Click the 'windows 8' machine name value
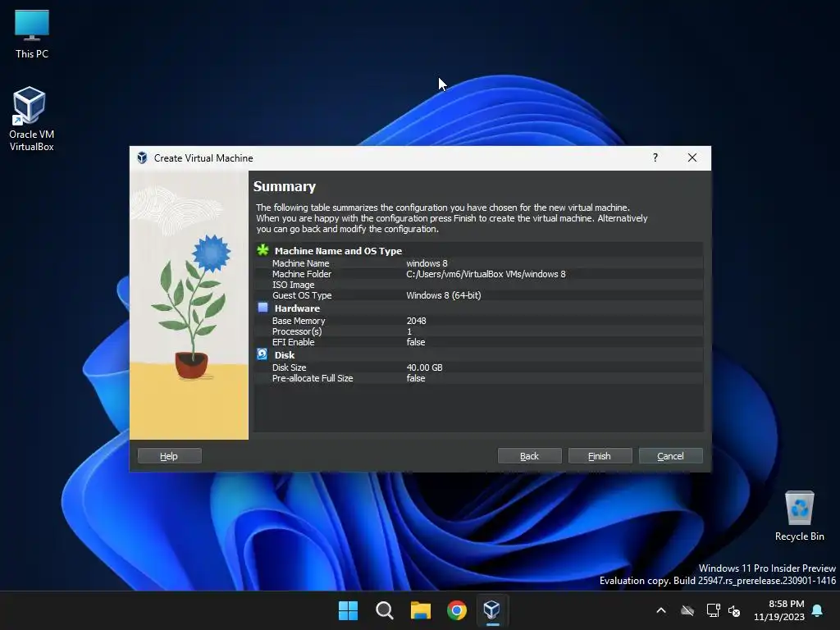Viewport: 840px width, 630px height. [x=427, y=263]
